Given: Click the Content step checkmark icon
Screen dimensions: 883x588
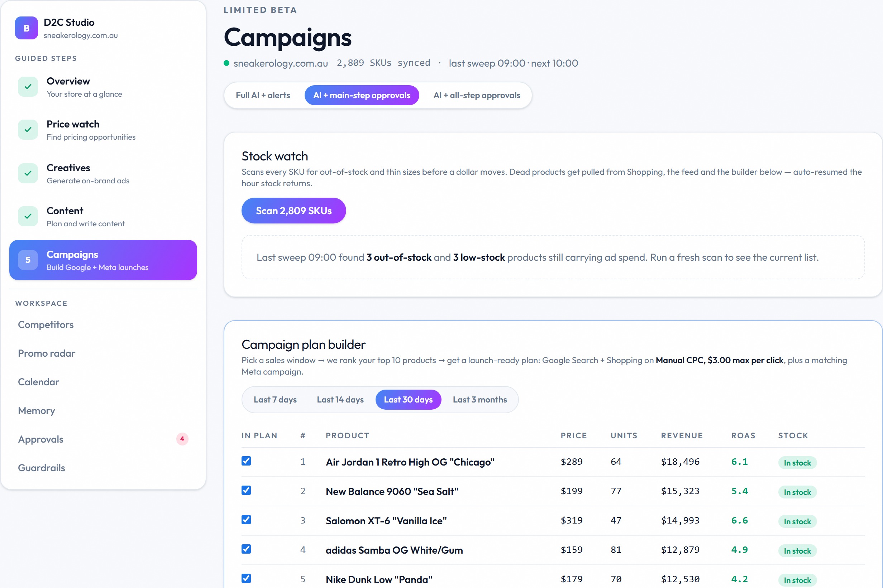Looking at the screenshot, I should [x=28, y=216].
